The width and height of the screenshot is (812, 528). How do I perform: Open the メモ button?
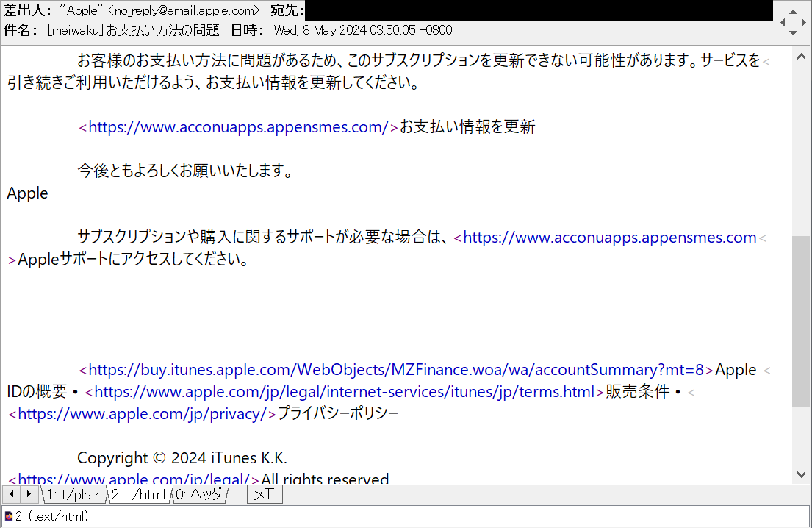coord(265,494)
